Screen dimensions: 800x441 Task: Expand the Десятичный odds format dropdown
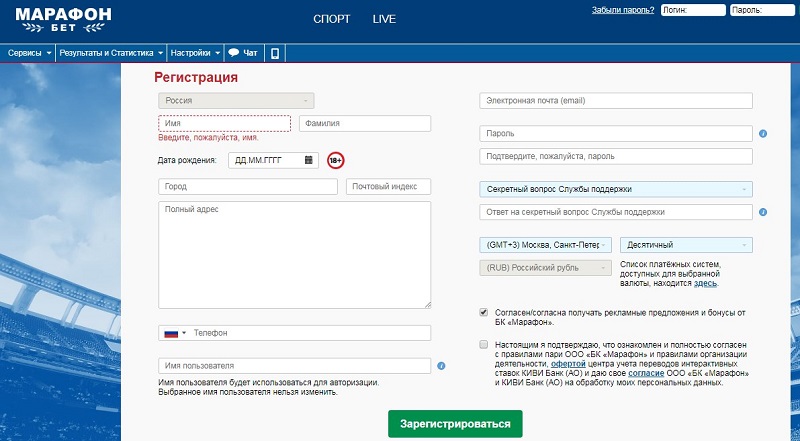coord(686,245)
